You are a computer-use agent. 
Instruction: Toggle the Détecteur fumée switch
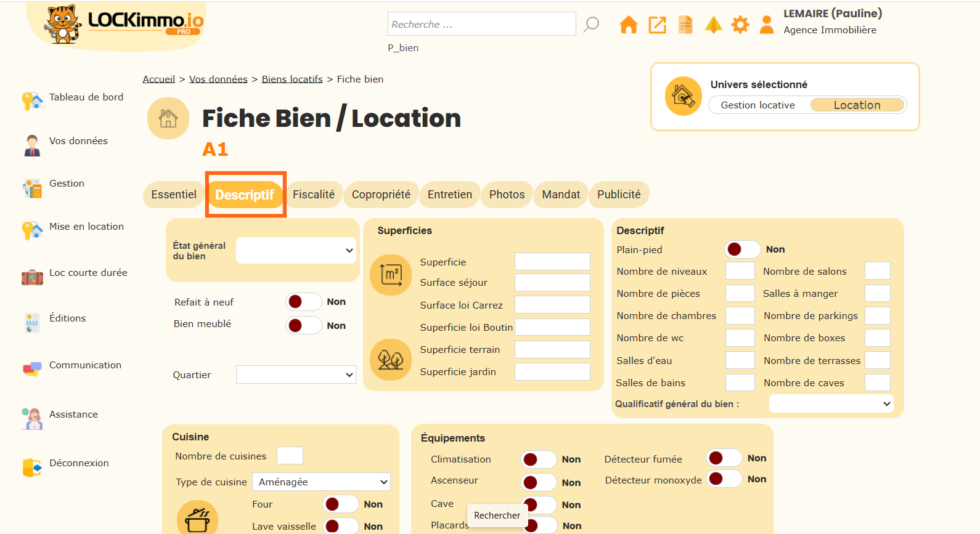(724, 458)
